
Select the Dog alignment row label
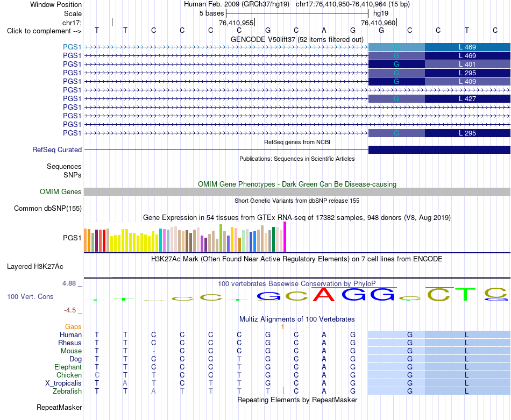click(x=75, y=359)
